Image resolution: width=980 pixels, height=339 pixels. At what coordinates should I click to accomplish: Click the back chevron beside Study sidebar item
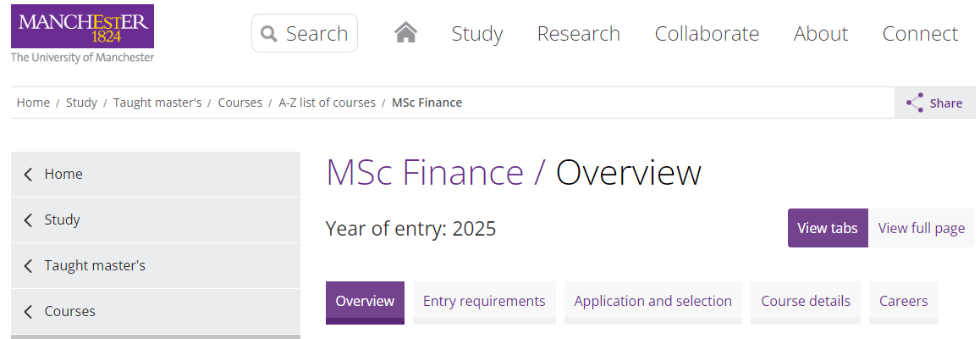[x=28, y=220]
